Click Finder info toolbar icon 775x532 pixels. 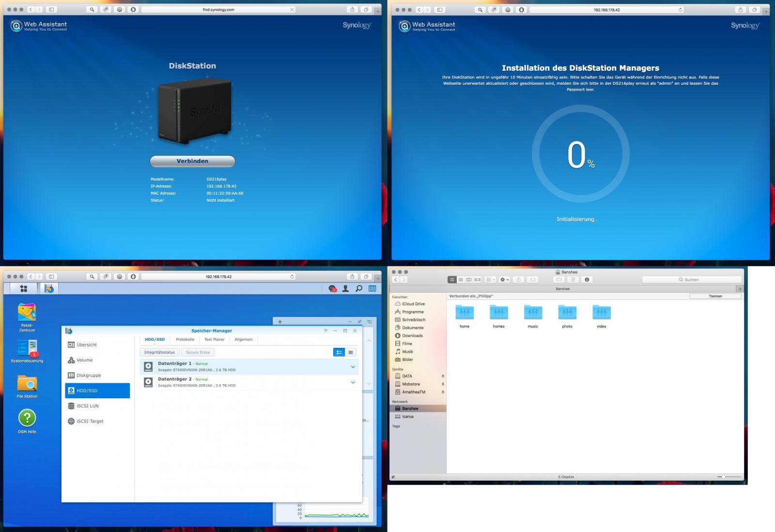click(x=587, y=280)
